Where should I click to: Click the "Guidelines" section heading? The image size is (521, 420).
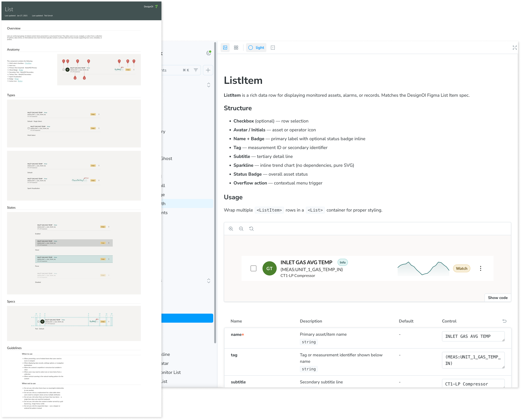14,348
